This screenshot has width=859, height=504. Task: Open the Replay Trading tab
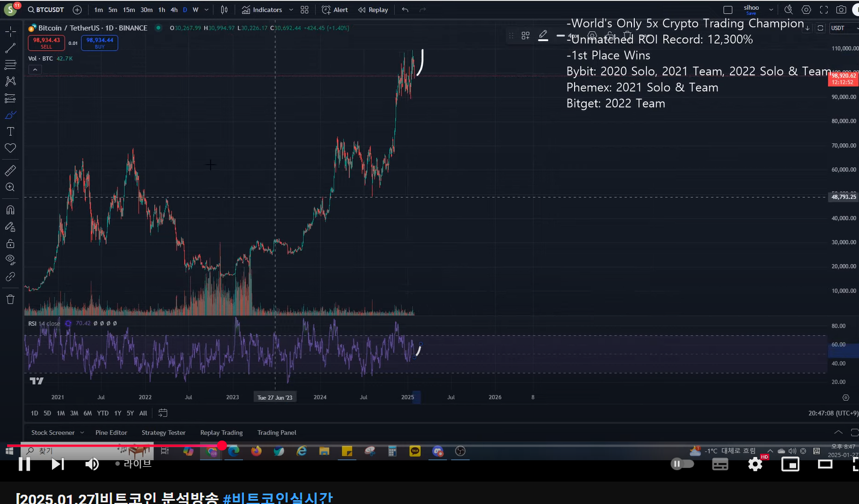pos(221,432)
